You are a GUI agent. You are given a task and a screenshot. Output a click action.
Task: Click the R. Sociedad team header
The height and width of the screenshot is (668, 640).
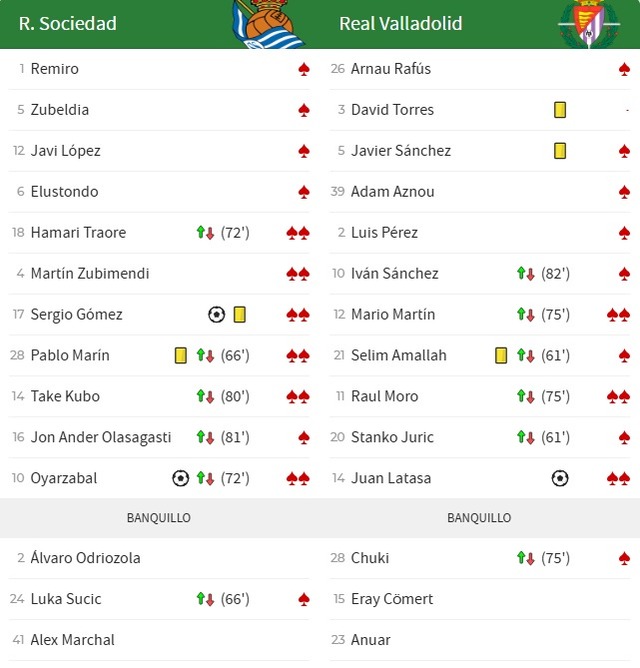click(68, 23)
